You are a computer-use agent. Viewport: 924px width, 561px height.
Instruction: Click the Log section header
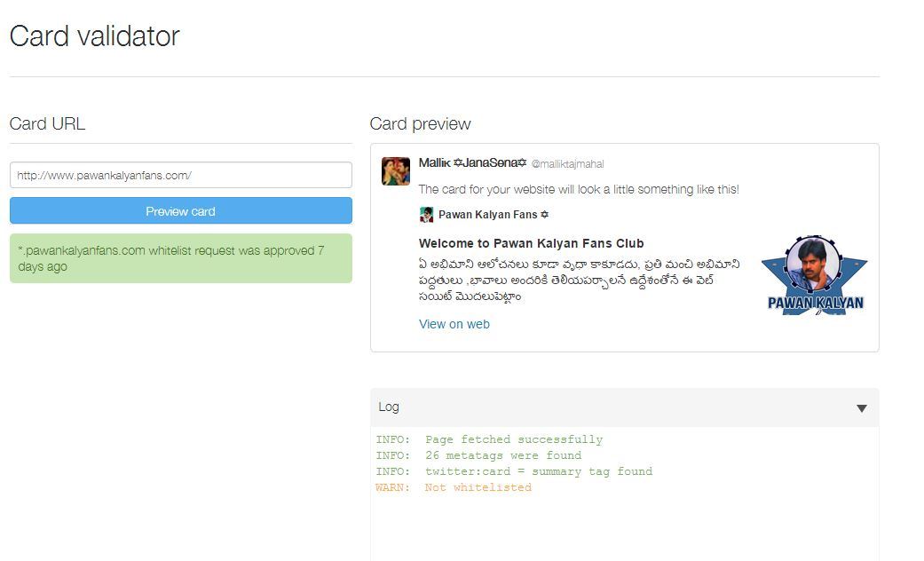(388, 407)
